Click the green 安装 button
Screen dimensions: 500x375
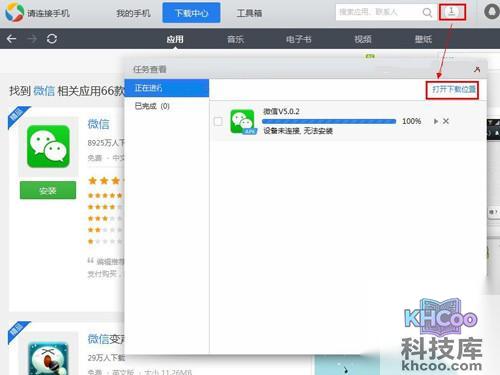click(x=48, y=190)
